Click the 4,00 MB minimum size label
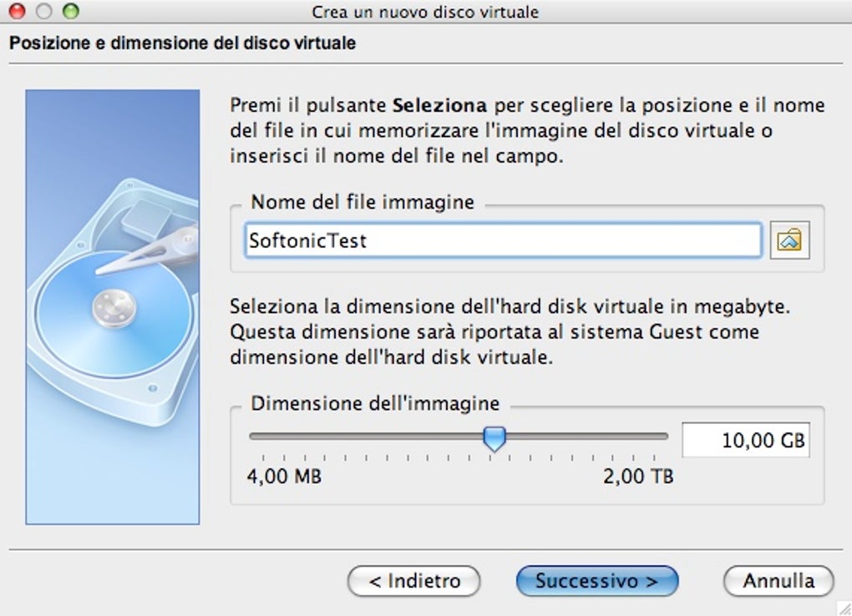852x616 pixels. [x=285, y=477]
